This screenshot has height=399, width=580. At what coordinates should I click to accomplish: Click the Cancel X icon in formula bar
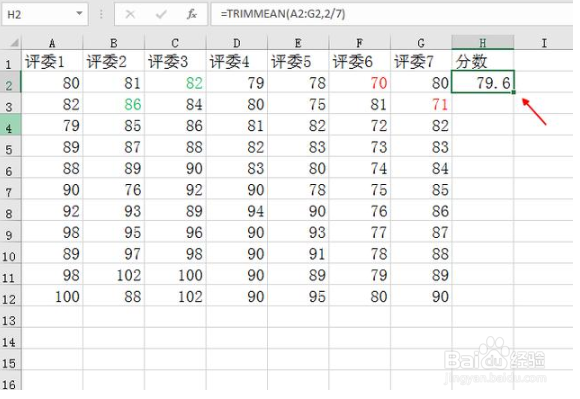[x=130, y=14]
